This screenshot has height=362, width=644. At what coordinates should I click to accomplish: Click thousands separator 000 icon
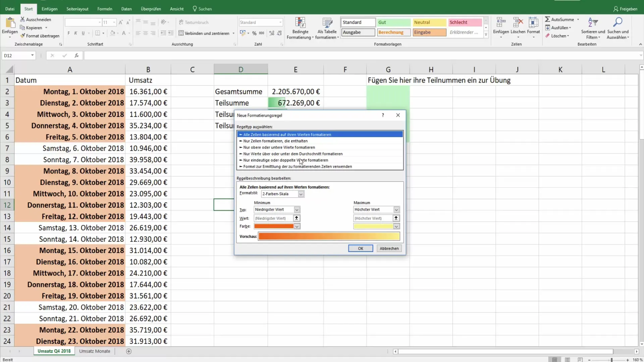[x=262, y=33]
